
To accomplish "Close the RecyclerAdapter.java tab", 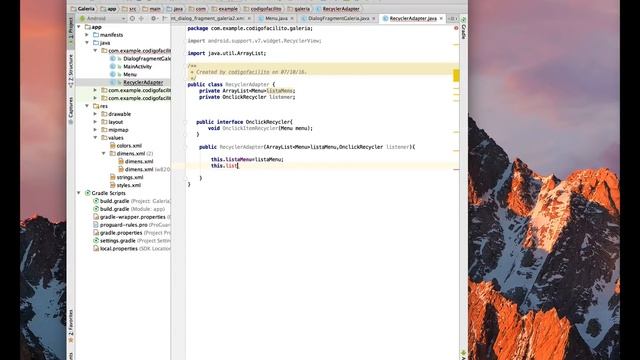I will pyautogui.click(x=441, y=18).
